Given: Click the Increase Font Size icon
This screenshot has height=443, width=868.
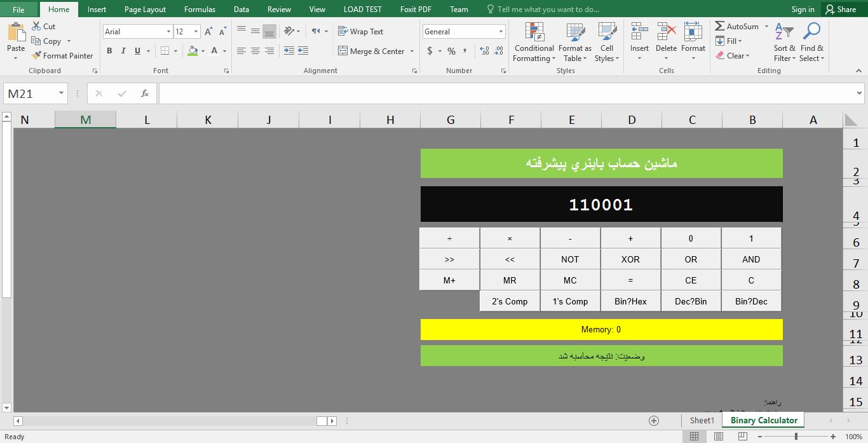Looking at the screenshot, I should click(208, 31).
